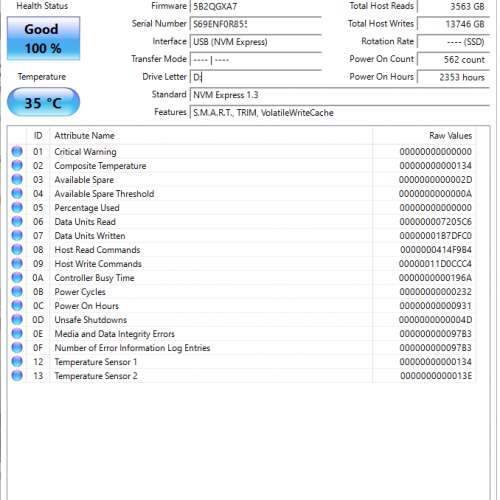This screenshot has width=500, height=500.
Task: Click the Standard field NVM Express 1.3
Action: click(x=340, y=95)
